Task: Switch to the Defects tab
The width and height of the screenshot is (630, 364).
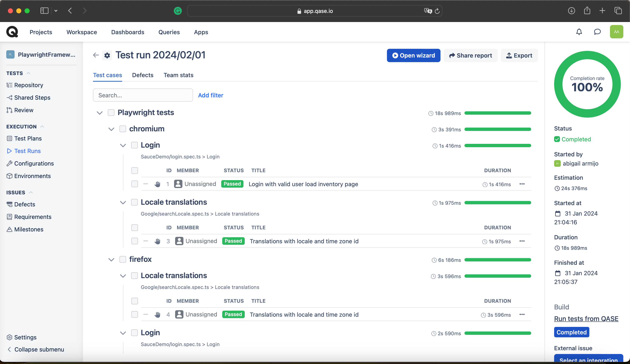Action: point(143,75)
